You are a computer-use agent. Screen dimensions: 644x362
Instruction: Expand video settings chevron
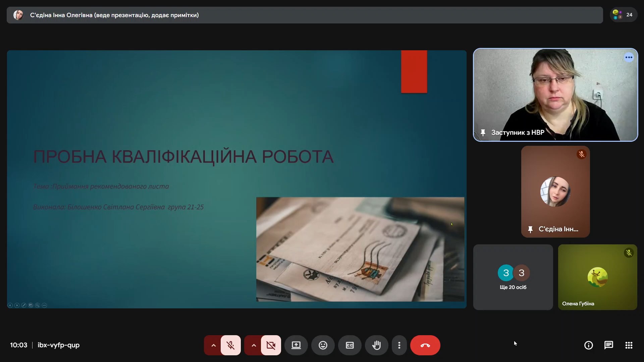[254, 345]
